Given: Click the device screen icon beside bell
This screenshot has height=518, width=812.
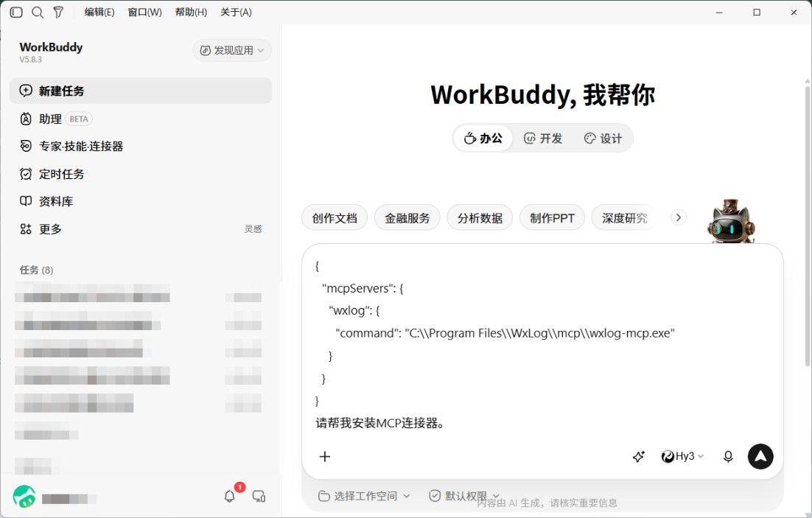Looking at the screenshot, I should point(259,496).
